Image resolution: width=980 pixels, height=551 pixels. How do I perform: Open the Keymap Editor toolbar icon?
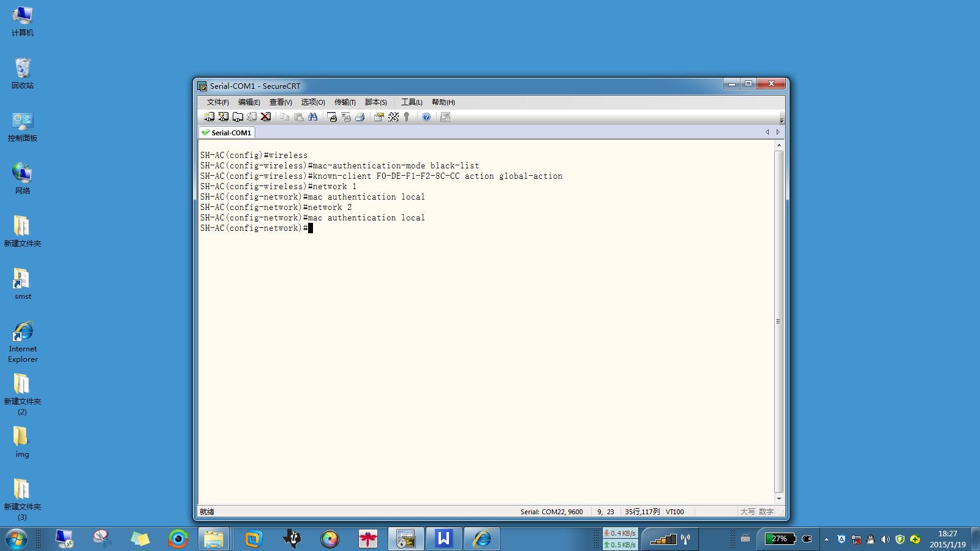pos(393,117)
